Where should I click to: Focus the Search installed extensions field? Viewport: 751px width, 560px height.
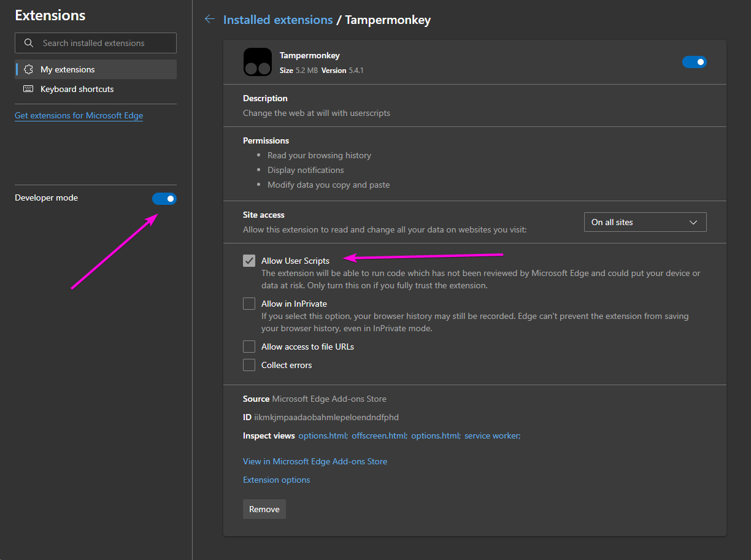(x=96, y=43)
